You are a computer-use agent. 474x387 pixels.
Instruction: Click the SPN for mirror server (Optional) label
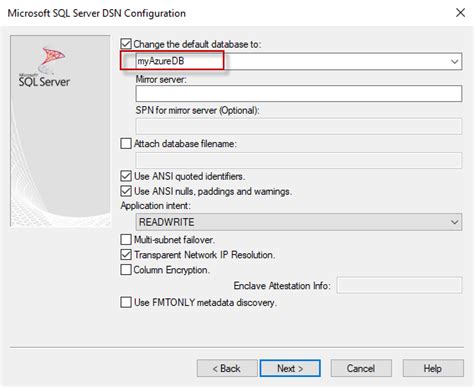pyautogui.click(x=198, y=110)
